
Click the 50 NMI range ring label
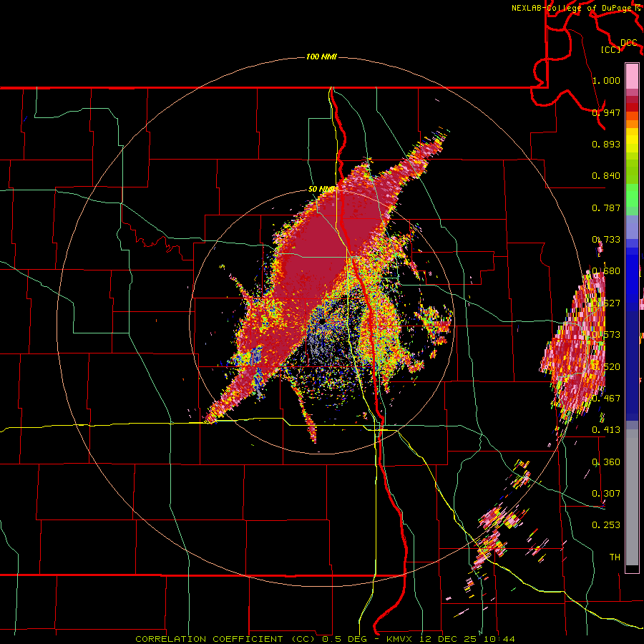click(x=321, y=189)
